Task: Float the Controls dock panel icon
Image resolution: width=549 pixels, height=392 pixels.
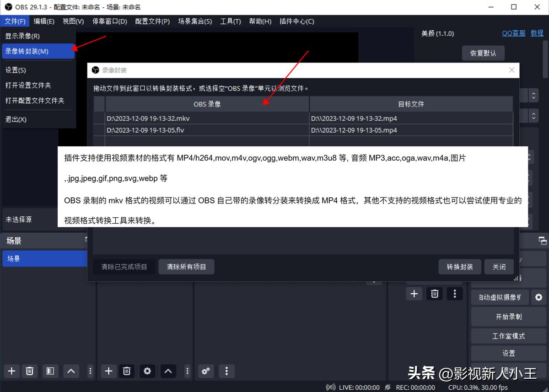Action: point(543,241)
